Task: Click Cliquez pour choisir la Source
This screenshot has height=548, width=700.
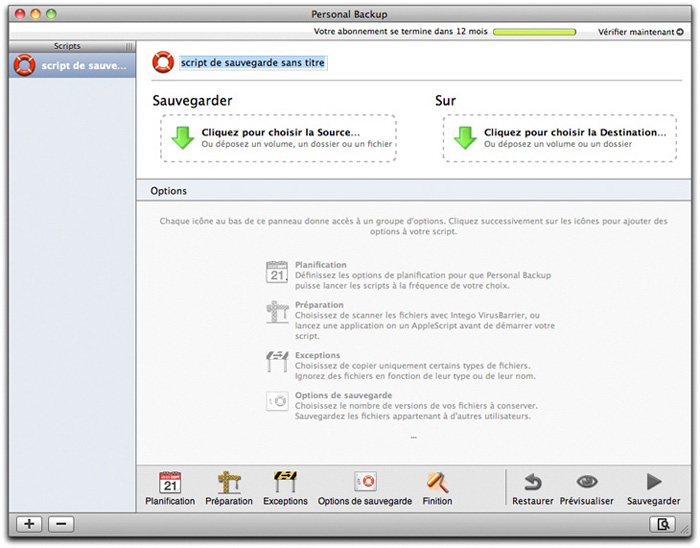Action: (280, 133)
